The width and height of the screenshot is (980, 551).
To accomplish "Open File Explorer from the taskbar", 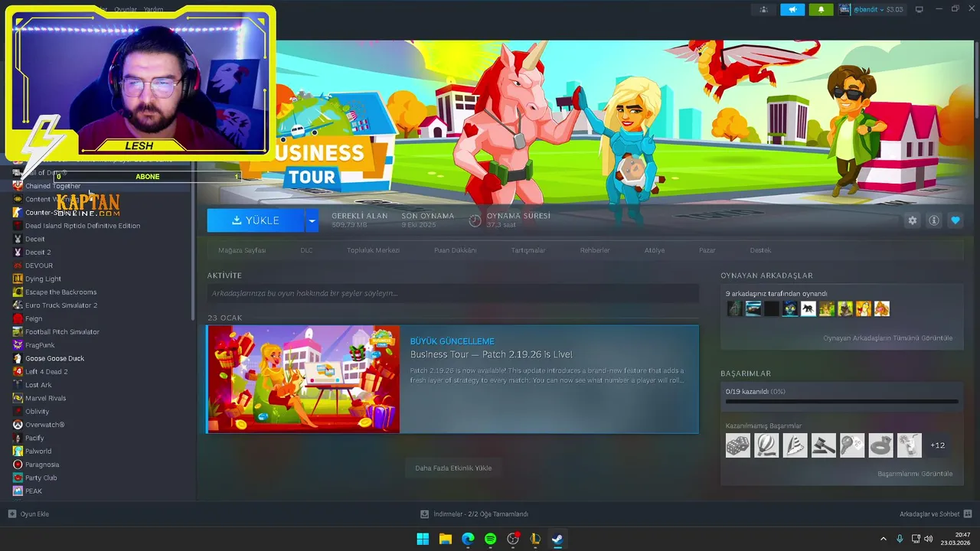I will click(445, 539).
